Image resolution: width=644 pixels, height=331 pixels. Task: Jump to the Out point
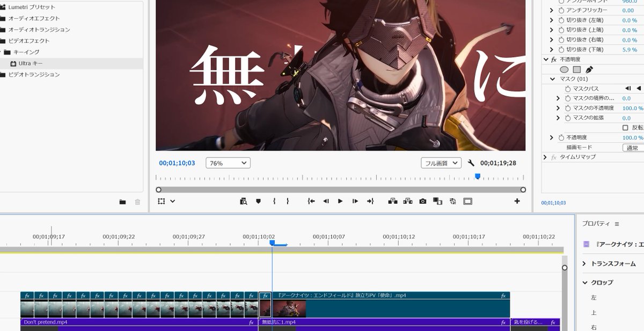coord(370,202)
